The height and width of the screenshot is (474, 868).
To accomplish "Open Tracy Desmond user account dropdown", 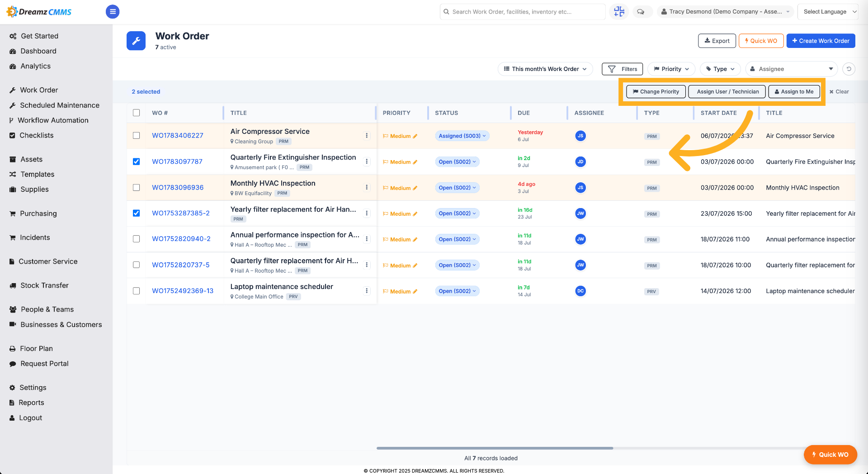I will coord(725,12).
